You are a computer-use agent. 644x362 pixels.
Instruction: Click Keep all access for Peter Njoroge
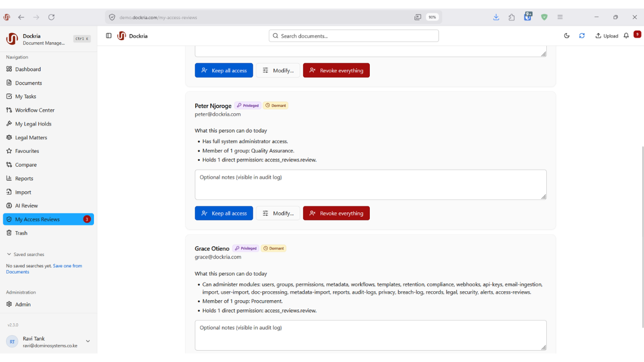pyautogui.click(x=224, y=213)
